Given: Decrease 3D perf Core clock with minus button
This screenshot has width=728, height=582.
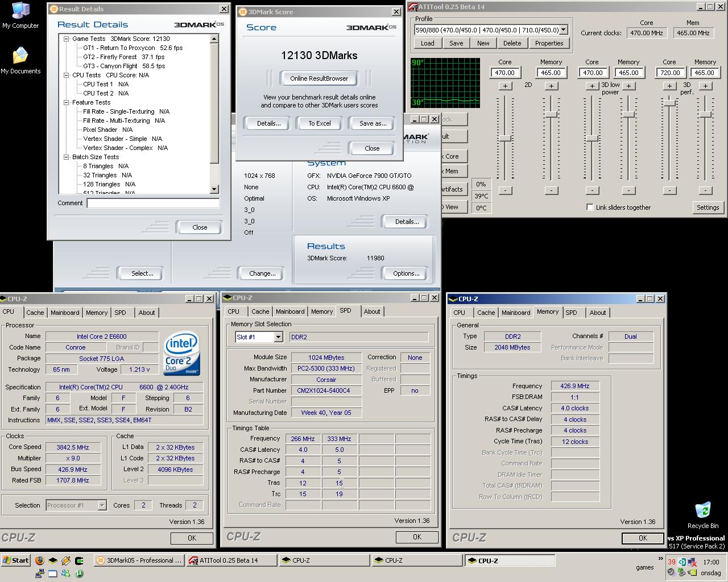Looking at the screenshot, I should click(669, 190).
